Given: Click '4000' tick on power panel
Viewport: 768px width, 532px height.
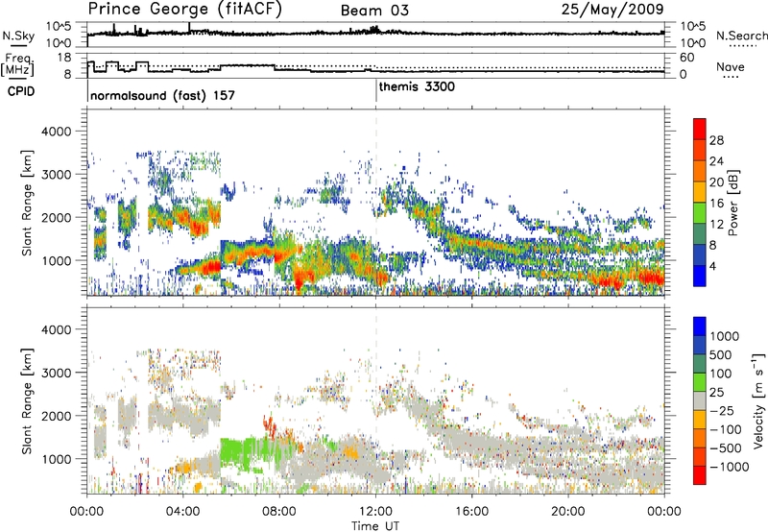Looking at the screenshot, I should click(57, 132).
